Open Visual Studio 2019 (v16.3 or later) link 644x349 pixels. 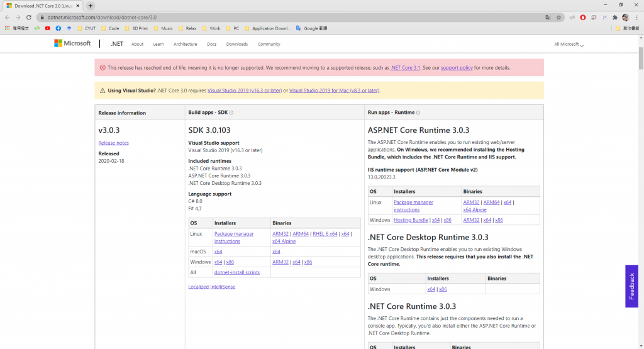click(x=245, y=91)
